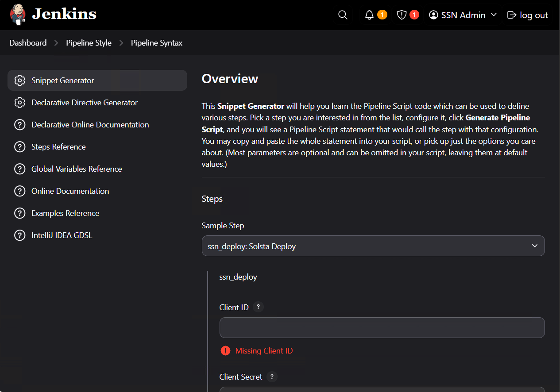Click the Client Secret label
This screenshot has height=392, width=560.
click(241, 377)
